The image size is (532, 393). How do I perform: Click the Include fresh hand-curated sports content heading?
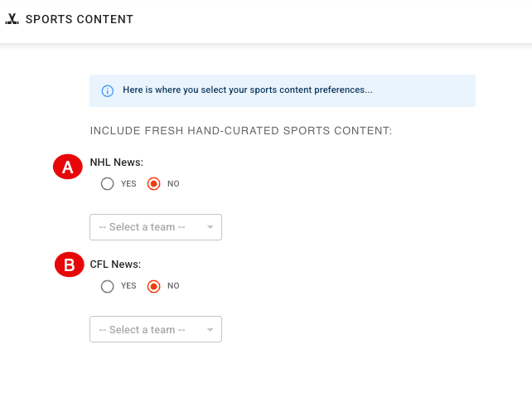[241, 131]
